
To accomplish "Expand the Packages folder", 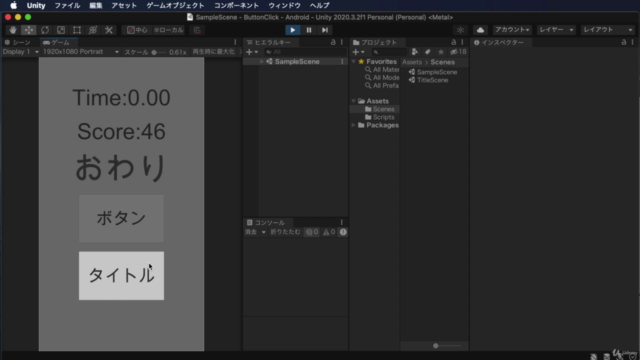I will tap(353, 125).
